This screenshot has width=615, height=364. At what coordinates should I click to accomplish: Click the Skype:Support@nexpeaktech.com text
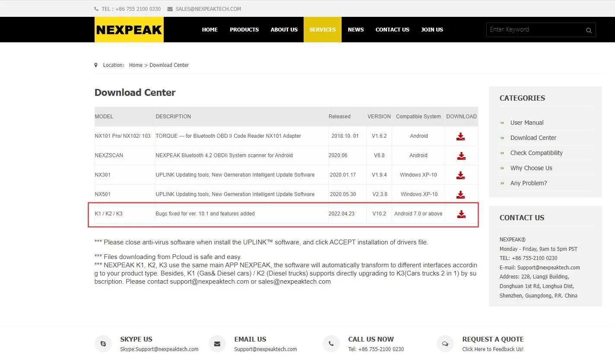point(159,349)
